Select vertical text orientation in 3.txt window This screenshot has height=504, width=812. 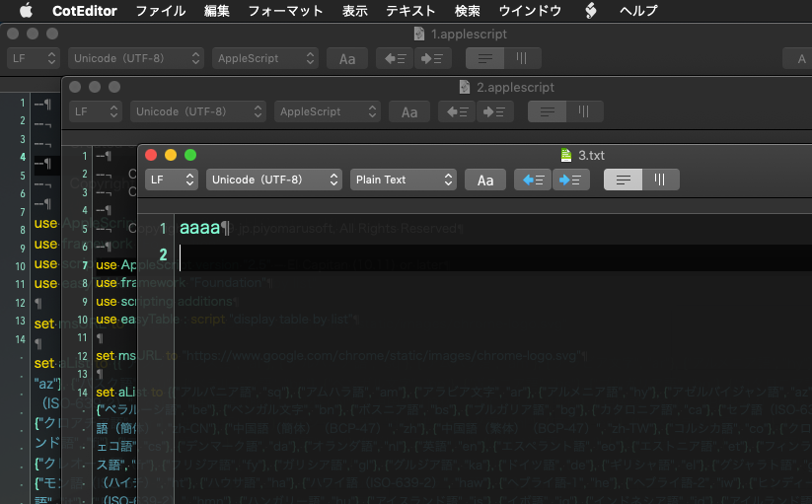(660, 180)
